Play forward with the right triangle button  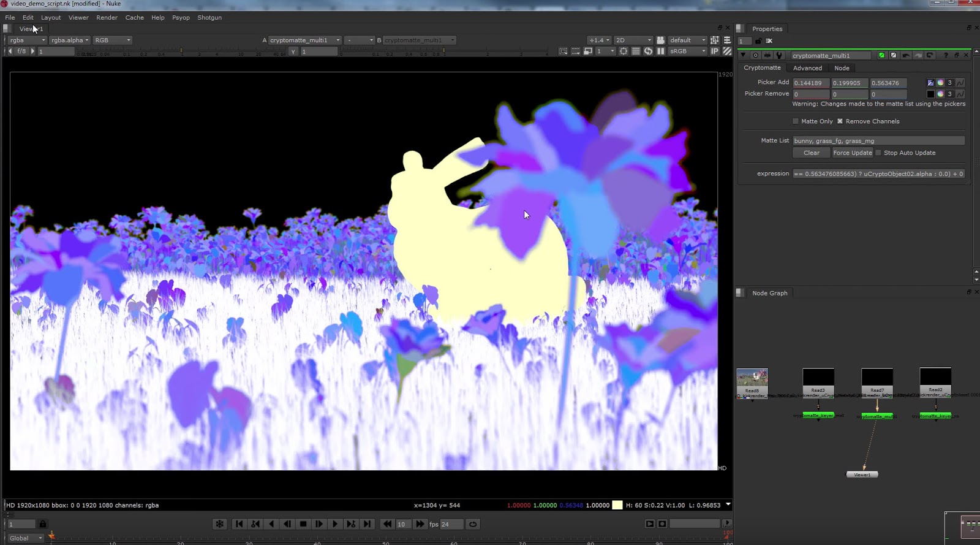point(335,524)
